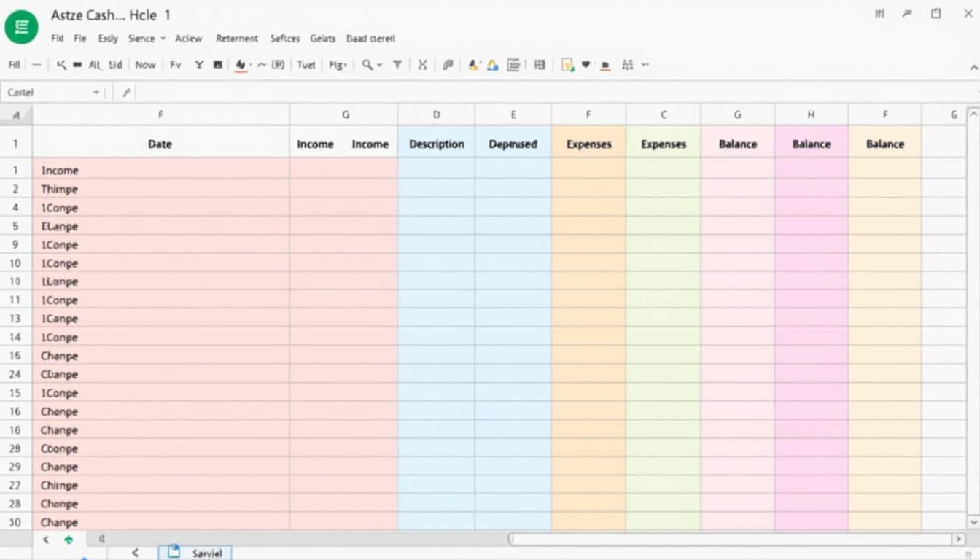980x560 pixels.
Task: Click the bracketed [H] toolbar icon
Action: tap(278, 65)
